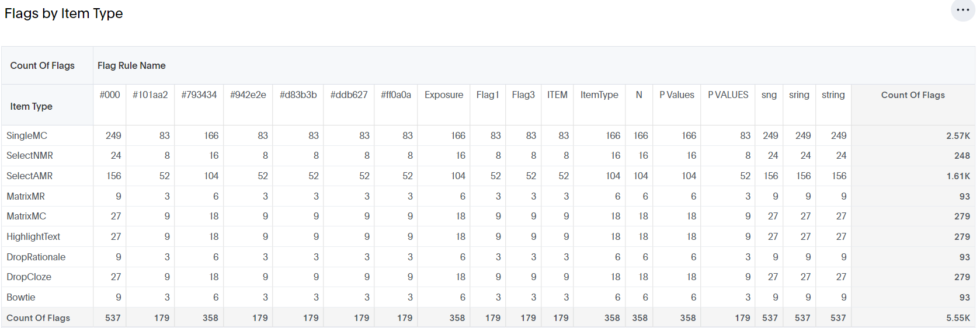This screenshot has height=328, width=980.
Task: Click the Flags by Item Type title
Action: (64, 13)
